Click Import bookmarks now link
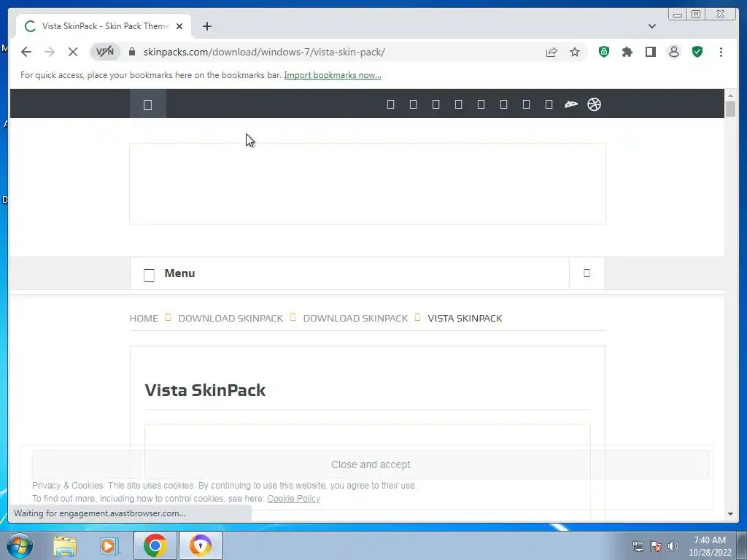Viewport: 747px width, 560px height. tap(333, 75)
